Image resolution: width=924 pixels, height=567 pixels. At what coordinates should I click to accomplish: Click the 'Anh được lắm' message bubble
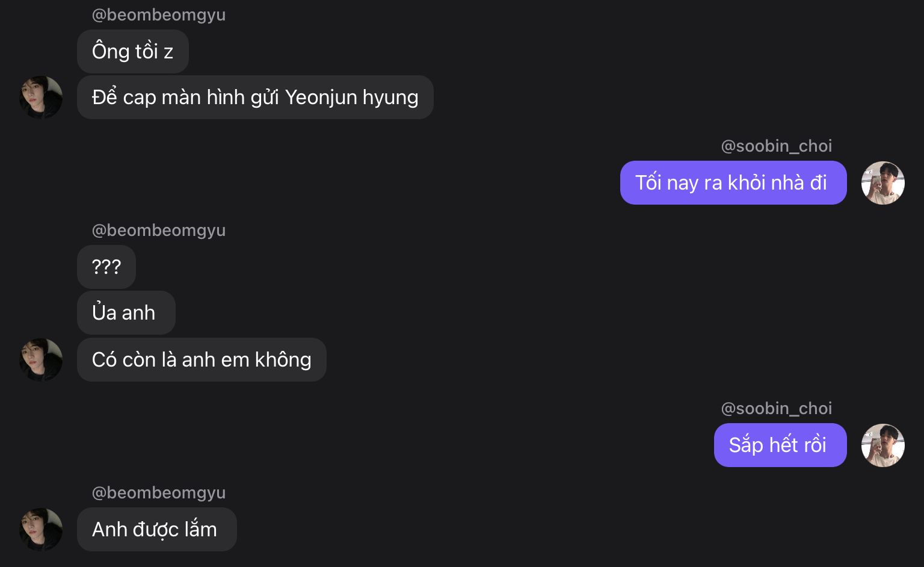point(156,530)
